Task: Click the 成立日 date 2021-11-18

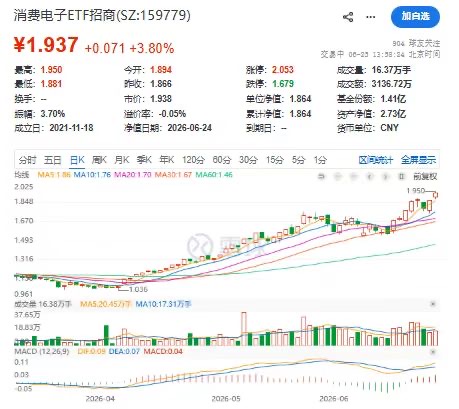Action: 71,128
